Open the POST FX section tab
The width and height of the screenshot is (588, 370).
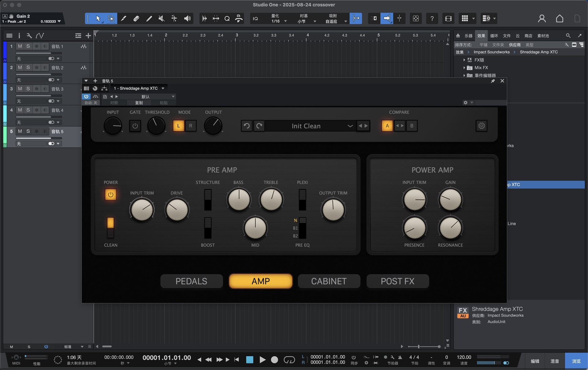tap(398, 281)
